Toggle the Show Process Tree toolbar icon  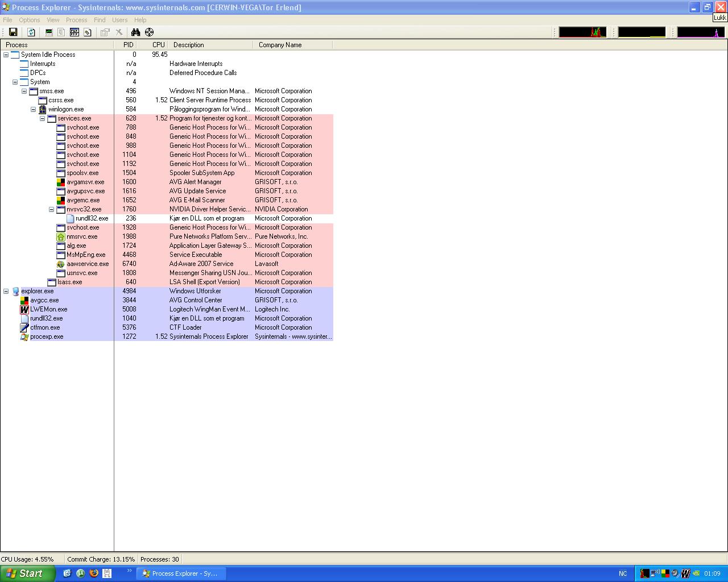coord(61,32)
